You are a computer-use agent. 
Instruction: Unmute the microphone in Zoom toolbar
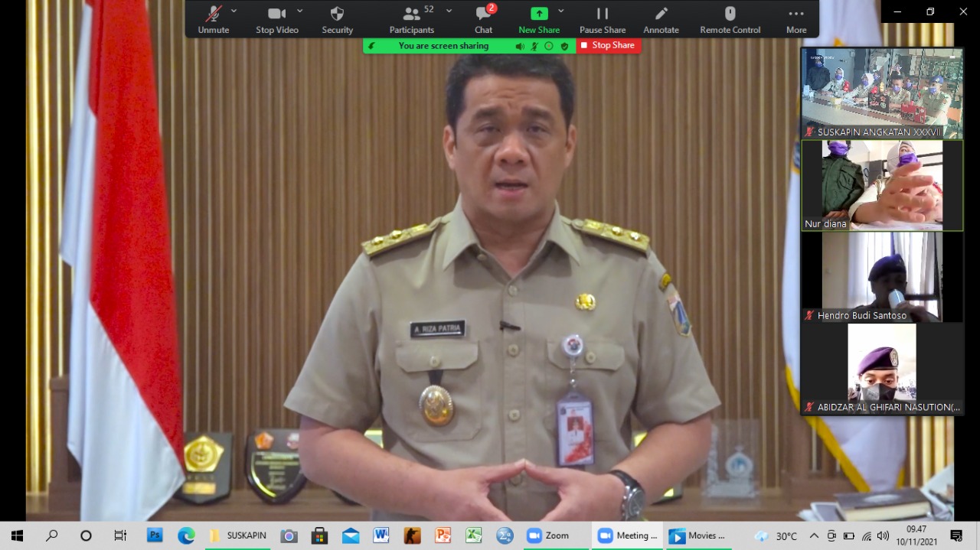point(213,19)
